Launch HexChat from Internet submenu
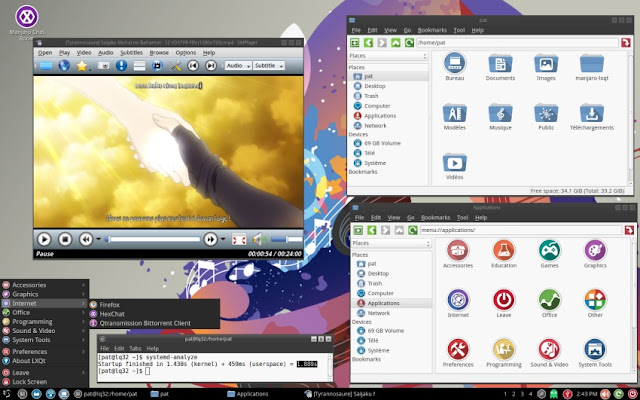Viewport: 640px width, 400px height. 154,314
